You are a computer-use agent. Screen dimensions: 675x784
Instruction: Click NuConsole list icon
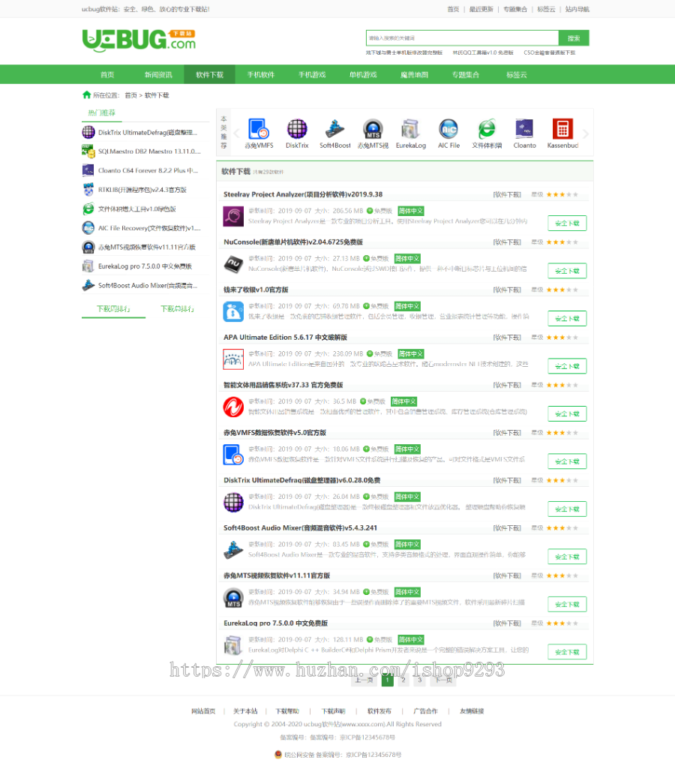click(233, 264)
